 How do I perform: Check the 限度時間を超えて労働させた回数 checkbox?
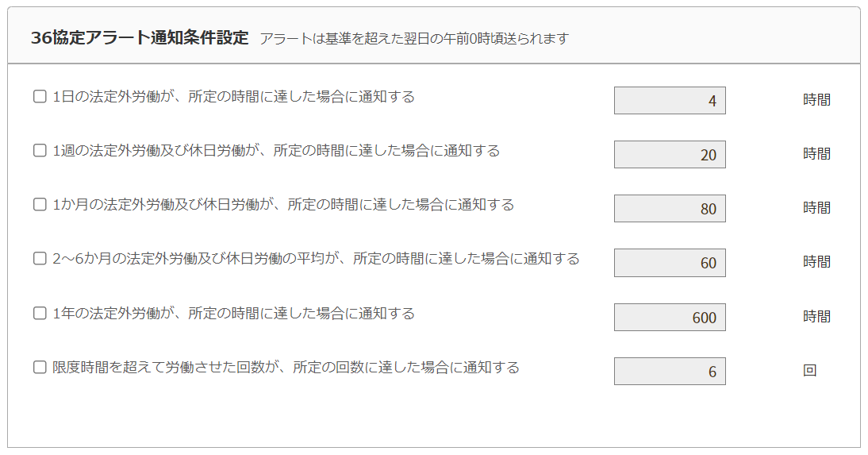pos(40,368)
